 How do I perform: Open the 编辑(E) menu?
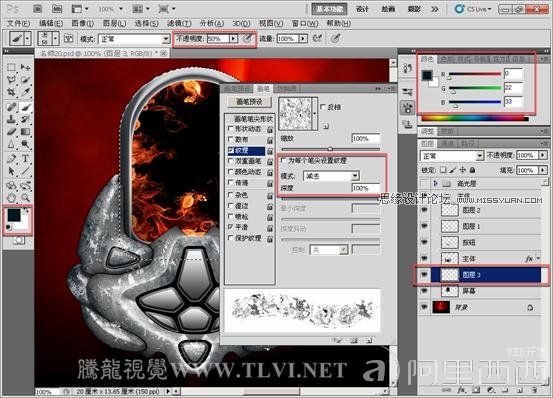click(x=51, y=23)
